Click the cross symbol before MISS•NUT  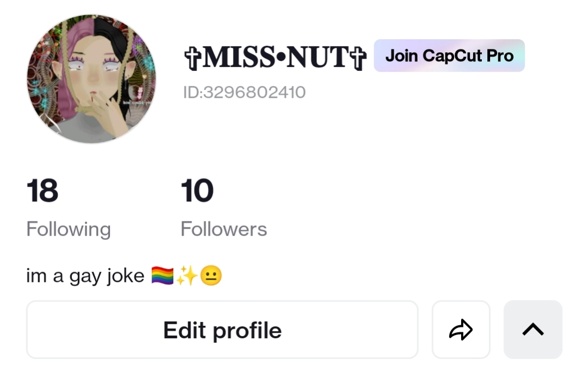(x=193, y=58)
